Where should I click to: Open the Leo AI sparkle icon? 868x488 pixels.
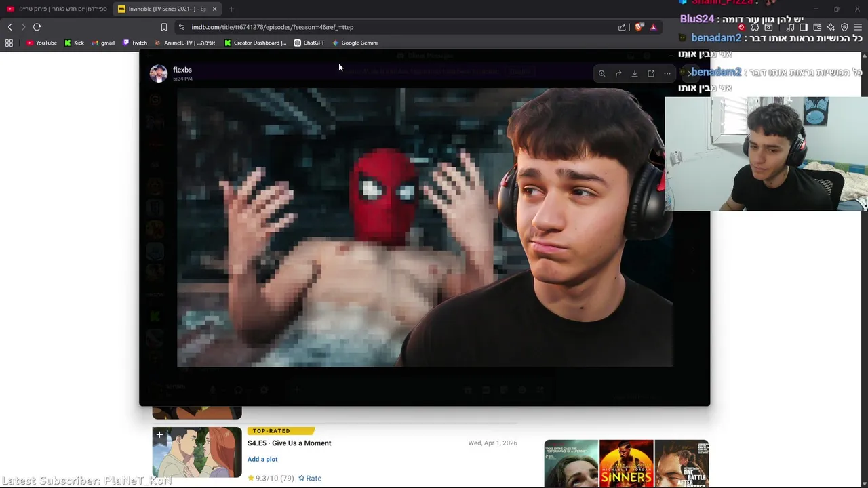831,27
